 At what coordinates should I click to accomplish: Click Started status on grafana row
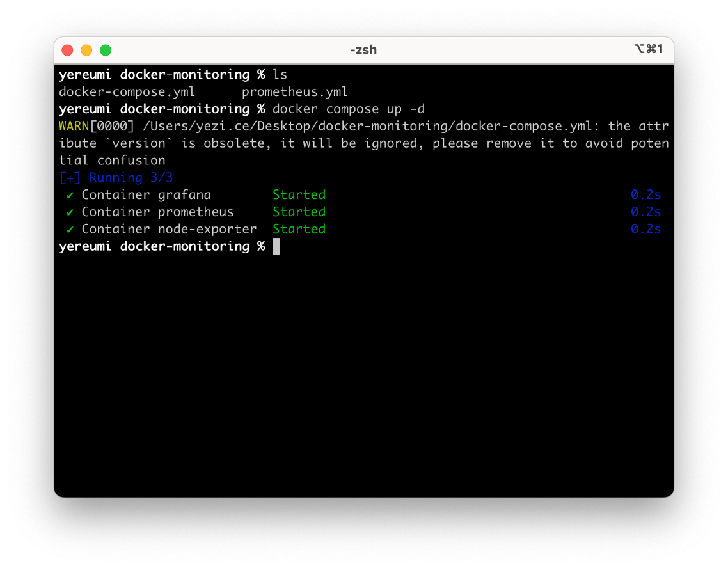(299, 194)
